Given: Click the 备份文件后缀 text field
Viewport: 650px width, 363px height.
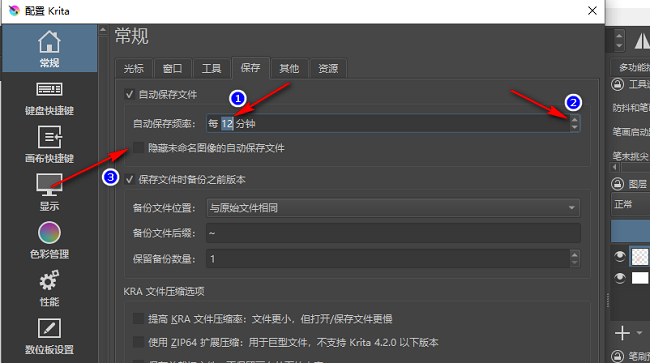Looking at the screenshot, I should (x=393, y=233).
